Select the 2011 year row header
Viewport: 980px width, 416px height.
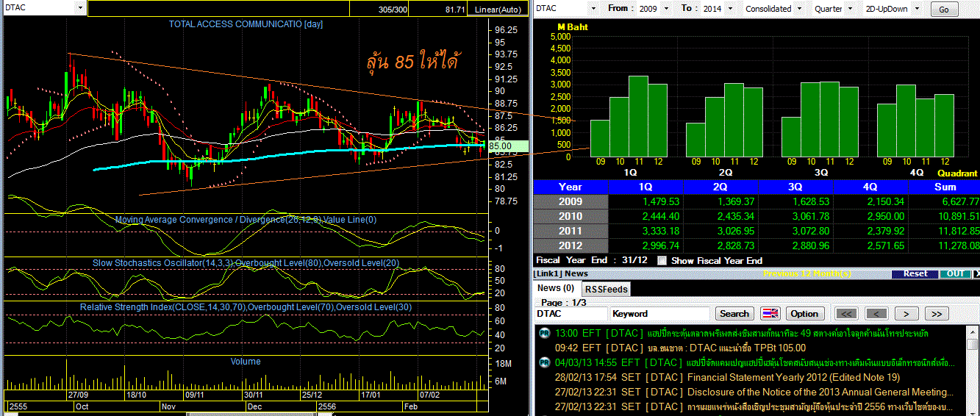click(x=571, y=231)
